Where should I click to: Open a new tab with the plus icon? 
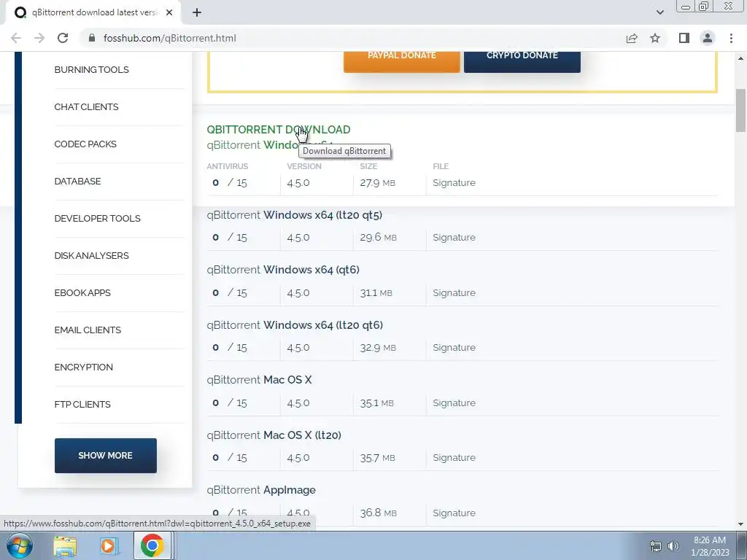pos(197,12)
